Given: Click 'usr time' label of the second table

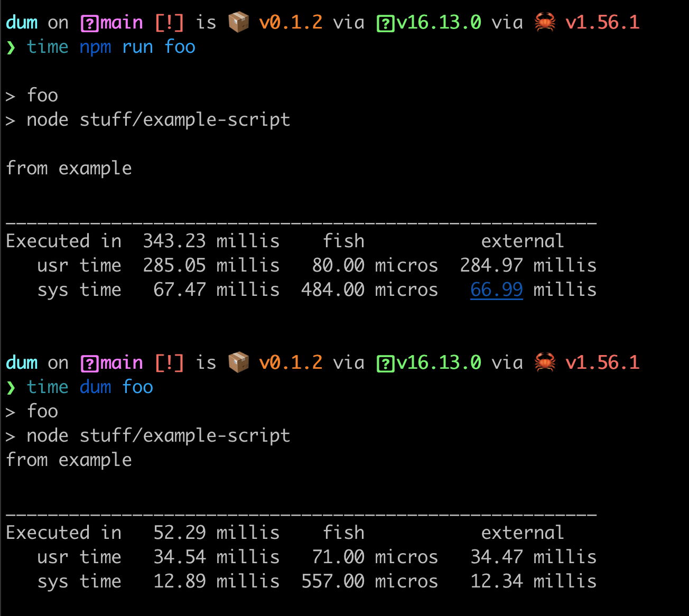Looking at the screenshot, I should click(79, 557).
